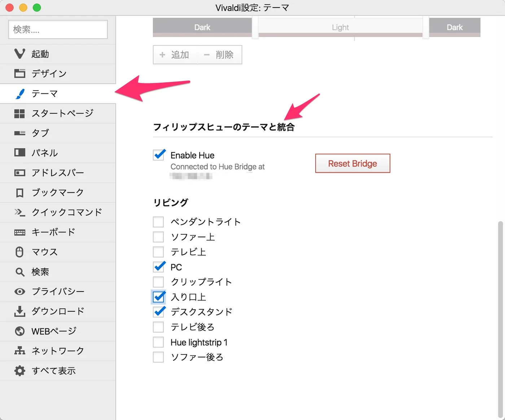This screenshot has width=505, height=420.
Task: Click the panel icon beside パネル
Action: [20, 153]
